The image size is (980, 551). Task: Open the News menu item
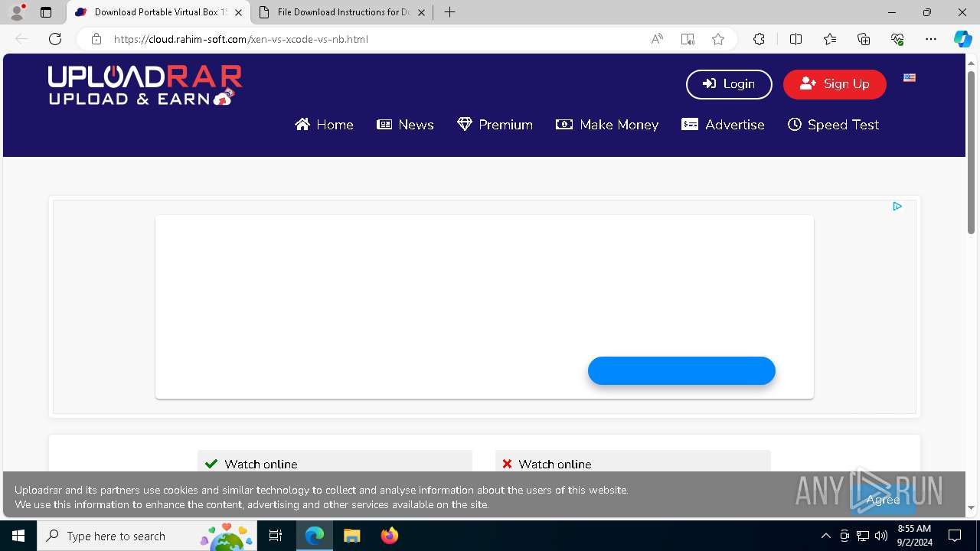405,125
